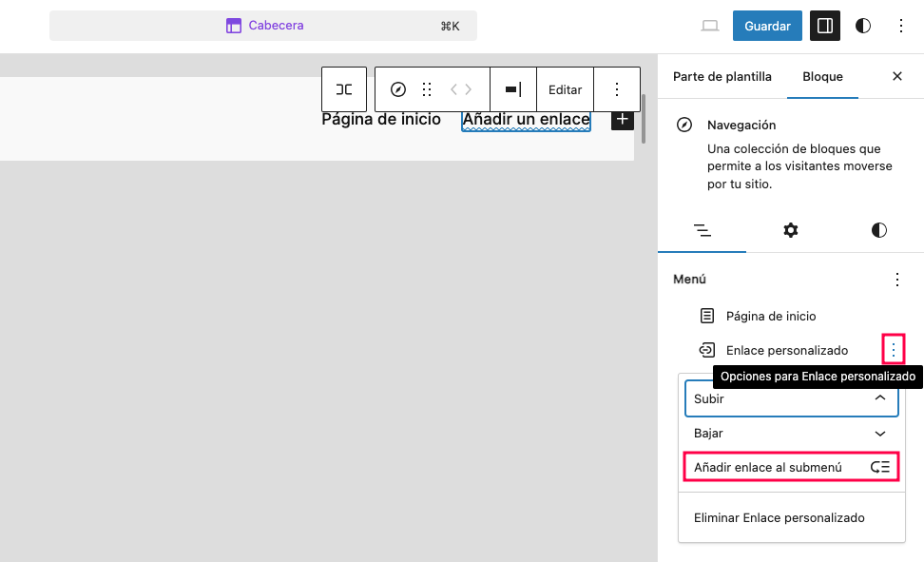Select the Navigation block icon in the toolbar
Image resolution: width=924 pixels, height=562 pixels.
point(400,88)
